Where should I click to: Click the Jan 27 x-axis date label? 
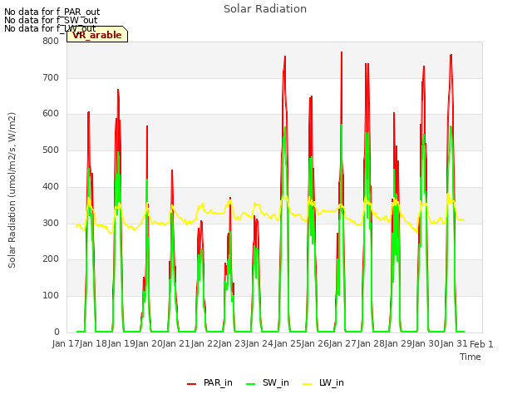(x=342, y=343)
